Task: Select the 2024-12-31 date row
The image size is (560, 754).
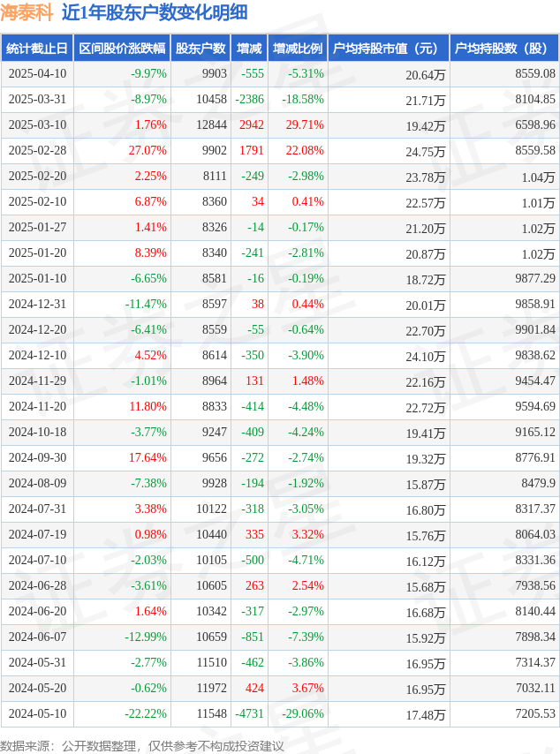Action: pos(280,305)
